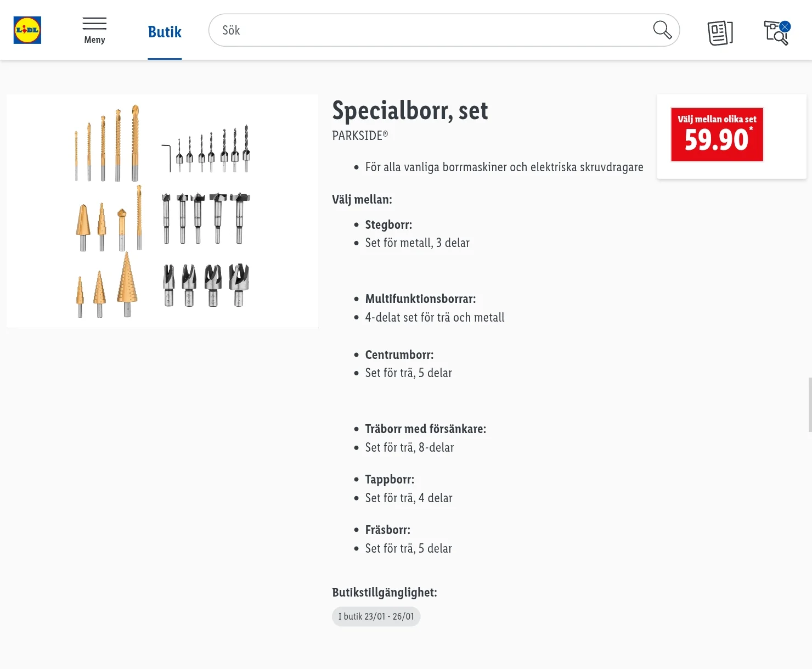This screenshot has height=669, width=812.
Task: Click the Multifunktionsborrar heading
Action: (x=420, y=299)
